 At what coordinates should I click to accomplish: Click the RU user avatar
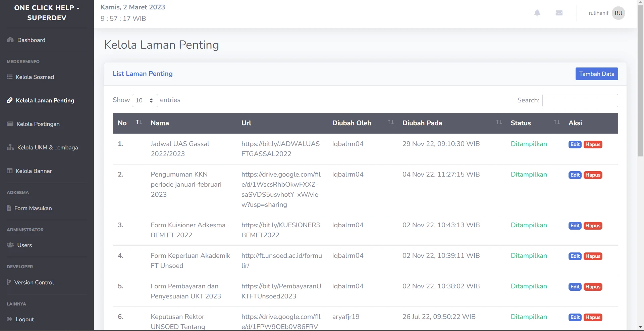coord(618,13)
